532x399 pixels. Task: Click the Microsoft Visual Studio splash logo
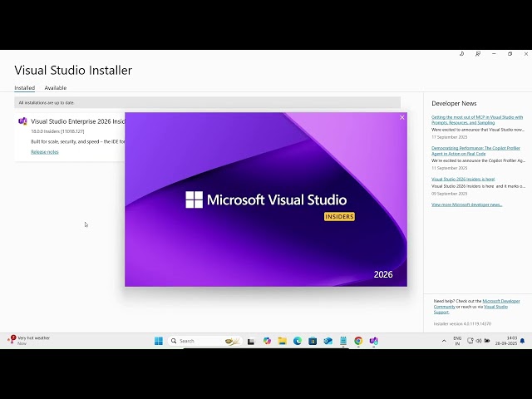[266, 199]
